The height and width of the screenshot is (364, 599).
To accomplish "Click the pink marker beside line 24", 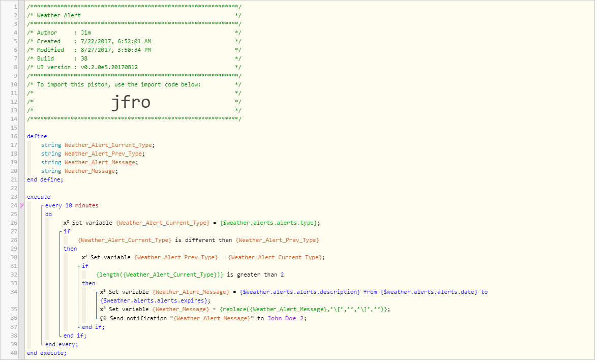I will tap(22, 205).
